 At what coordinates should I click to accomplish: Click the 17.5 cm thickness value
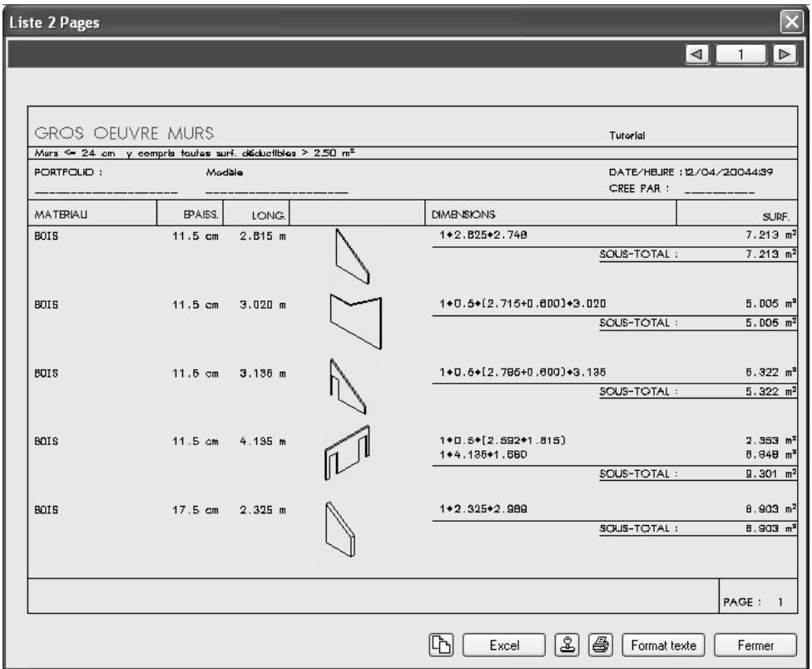click(x=196, y=510)
